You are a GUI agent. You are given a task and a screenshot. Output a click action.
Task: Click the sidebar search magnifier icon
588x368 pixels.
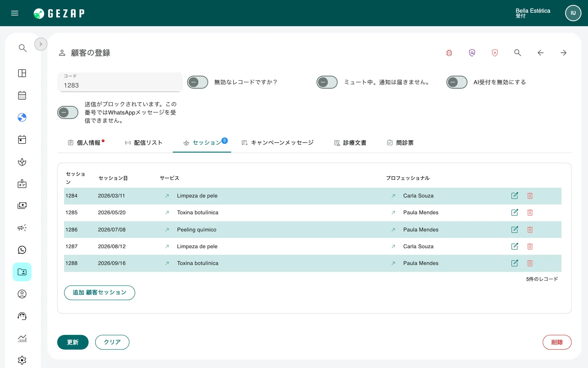[22, 48]
